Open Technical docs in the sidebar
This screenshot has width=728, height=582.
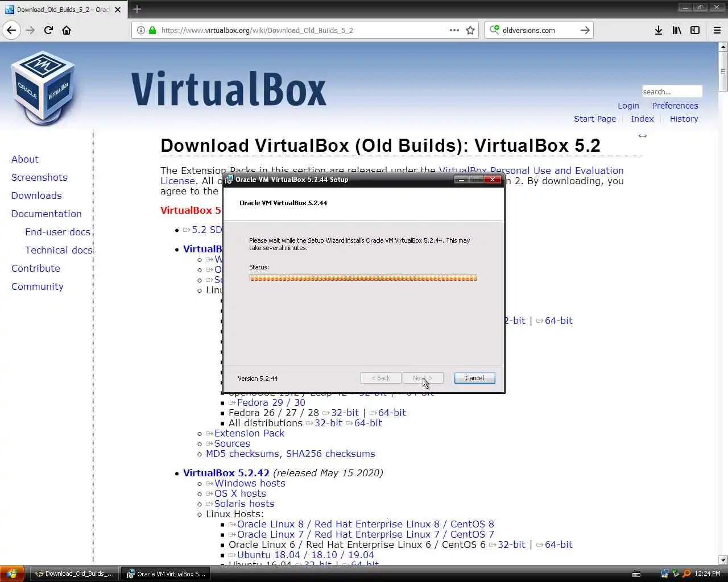point(59,250)
